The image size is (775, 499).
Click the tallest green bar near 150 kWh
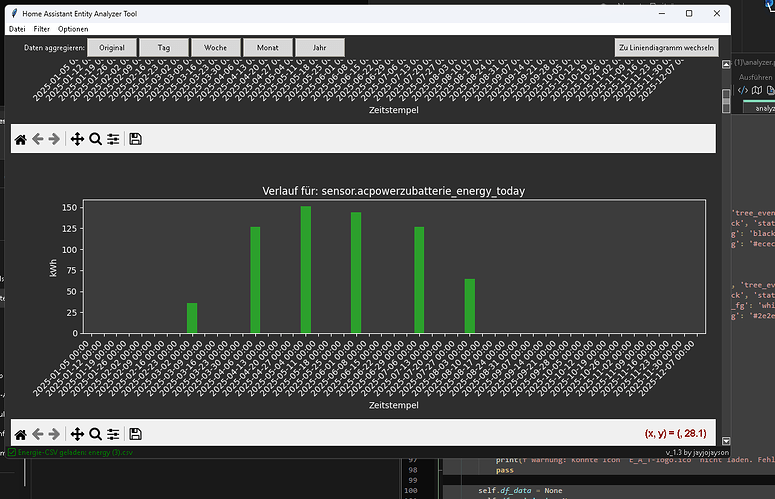[306, 270]
